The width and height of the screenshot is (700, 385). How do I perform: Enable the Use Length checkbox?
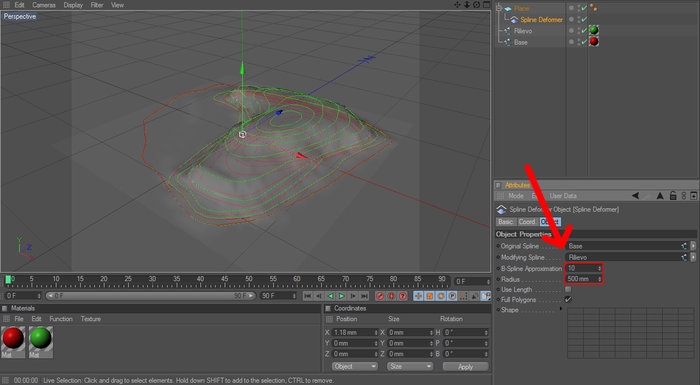(x=568, y=289)
